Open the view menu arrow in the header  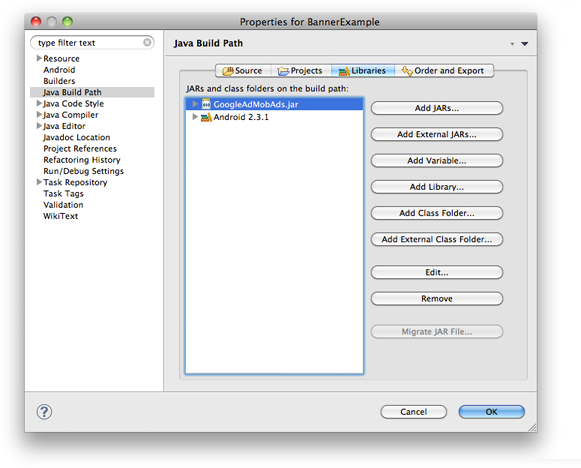coord(524,44)
